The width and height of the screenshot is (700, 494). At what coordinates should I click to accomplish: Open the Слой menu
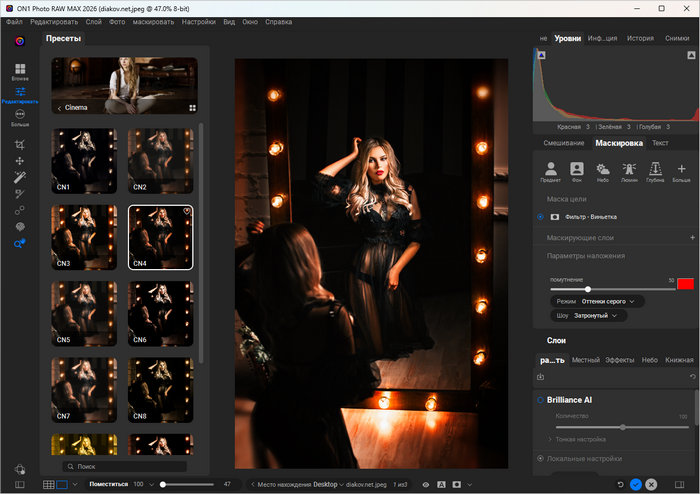coord(93,21)
